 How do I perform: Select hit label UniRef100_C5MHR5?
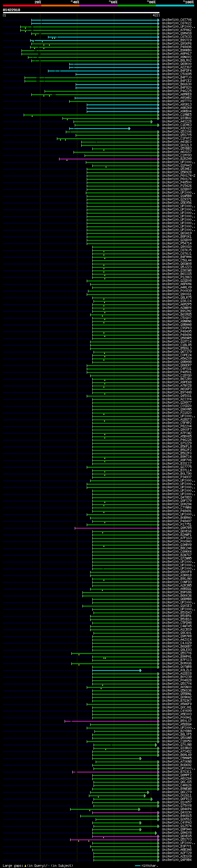177,758
